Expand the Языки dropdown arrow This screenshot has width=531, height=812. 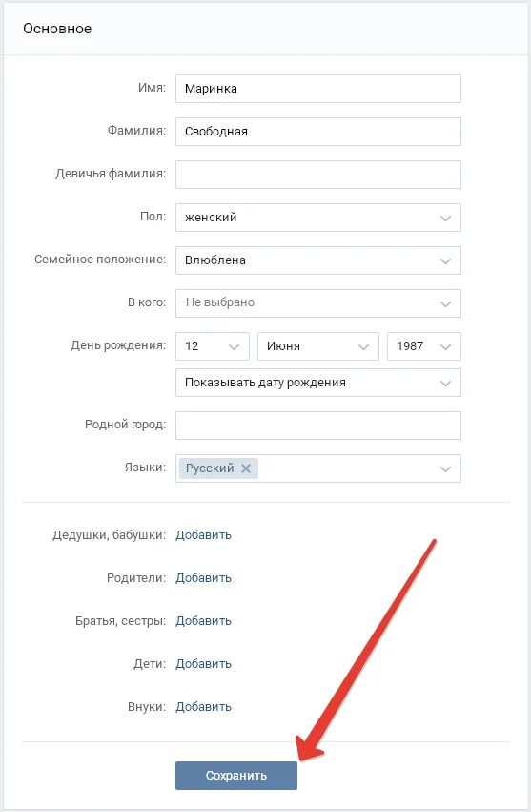445,469
